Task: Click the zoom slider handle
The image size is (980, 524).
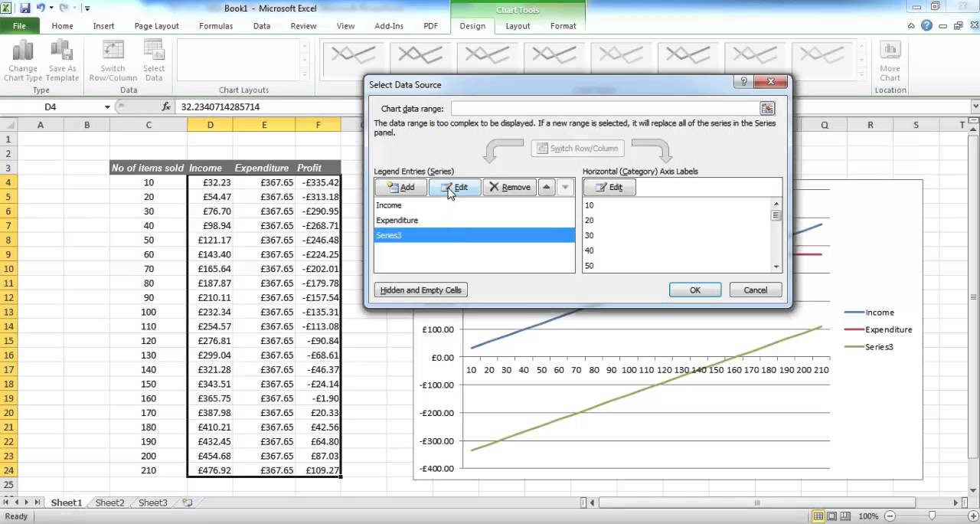Action: pos(931,516)
